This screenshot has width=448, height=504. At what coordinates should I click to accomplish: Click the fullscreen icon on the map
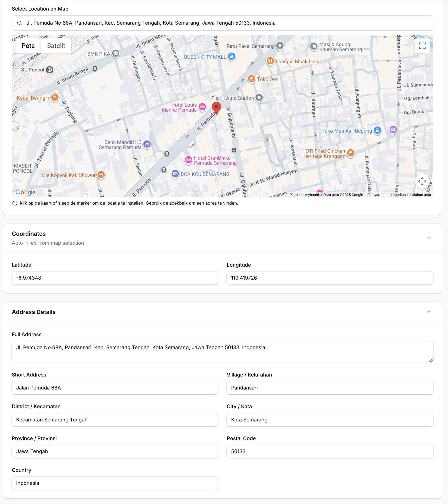(422, 46)
